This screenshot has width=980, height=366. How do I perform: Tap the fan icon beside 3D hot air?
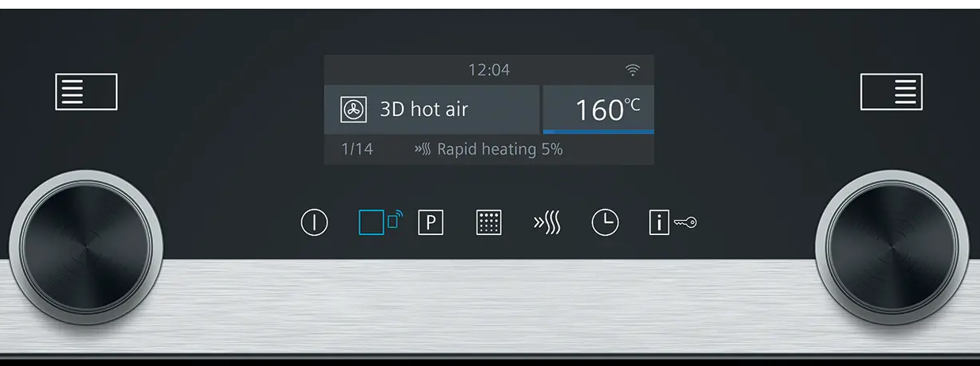354,110
